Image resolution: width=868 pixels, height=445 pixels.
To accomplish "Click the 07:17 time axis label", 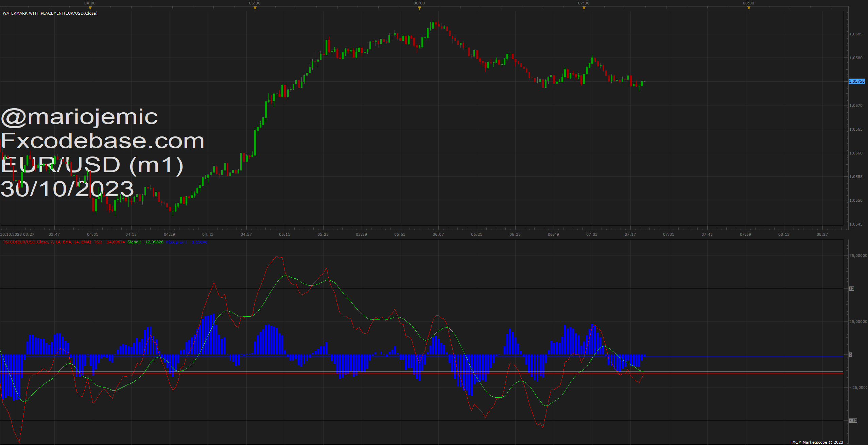I will point(630,234).
